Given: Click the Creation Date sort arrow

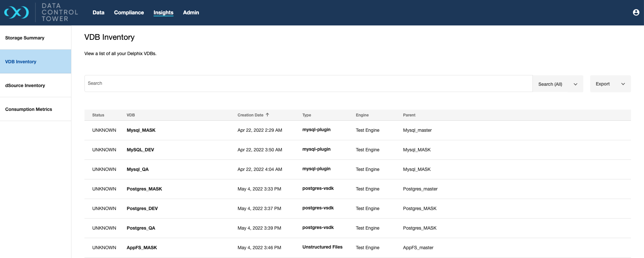Looking at the screenshot, I should coord(267,115).
